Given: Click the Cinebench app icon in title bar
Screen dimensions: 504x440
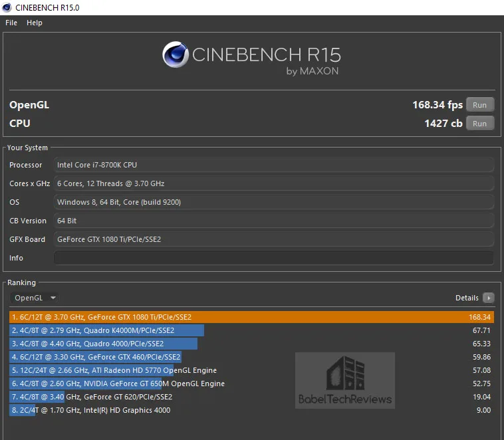Looking at the screenshot, I should point(7,7).
